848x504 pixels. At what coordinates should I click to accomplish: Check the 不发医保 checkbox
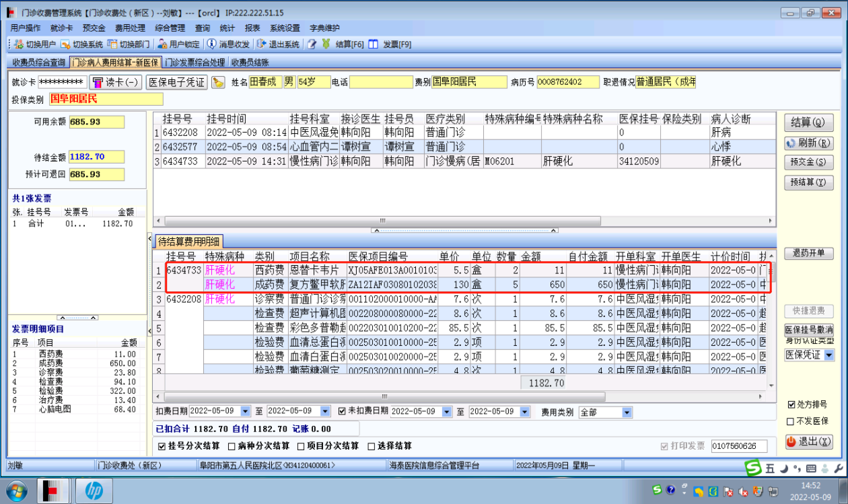(790, 422)
